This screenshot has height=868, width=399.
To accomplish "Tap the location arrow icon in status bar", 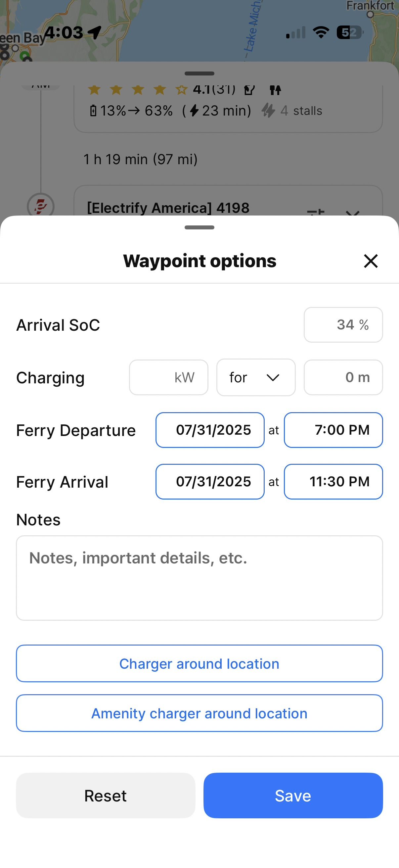I will [95, 33].
